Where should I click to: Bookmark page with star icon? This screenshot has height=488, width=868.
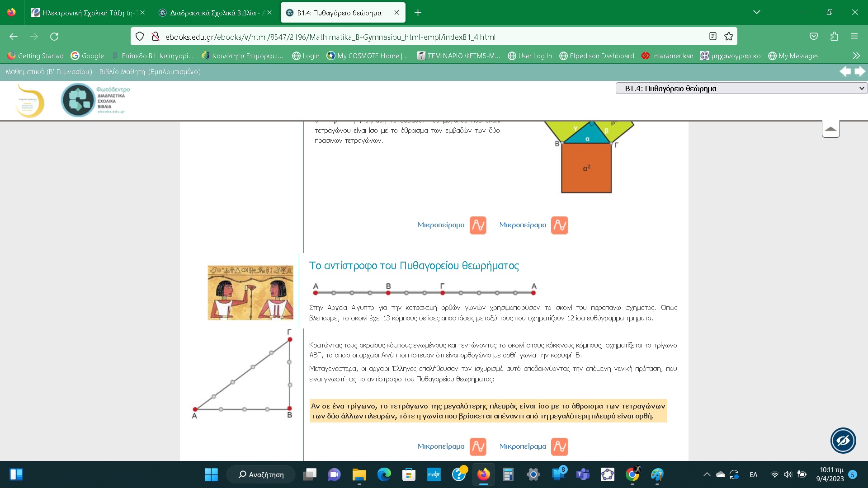(729, 37)
